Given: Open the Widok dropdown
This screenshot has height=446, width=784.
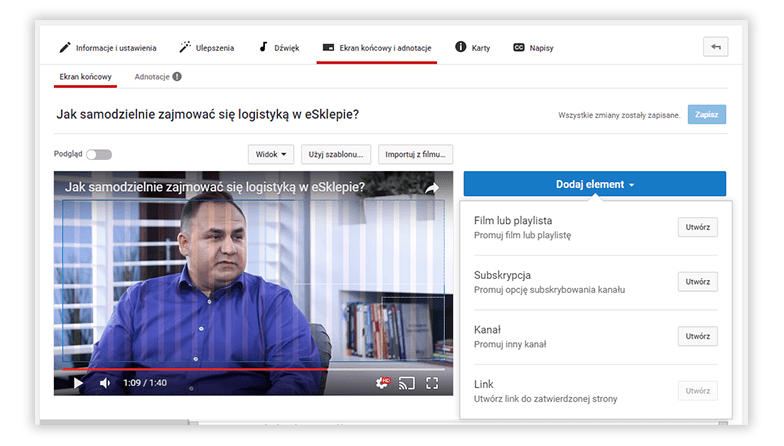Looking at the screenshot, I should pyautogui.click(x=270, y=154).
